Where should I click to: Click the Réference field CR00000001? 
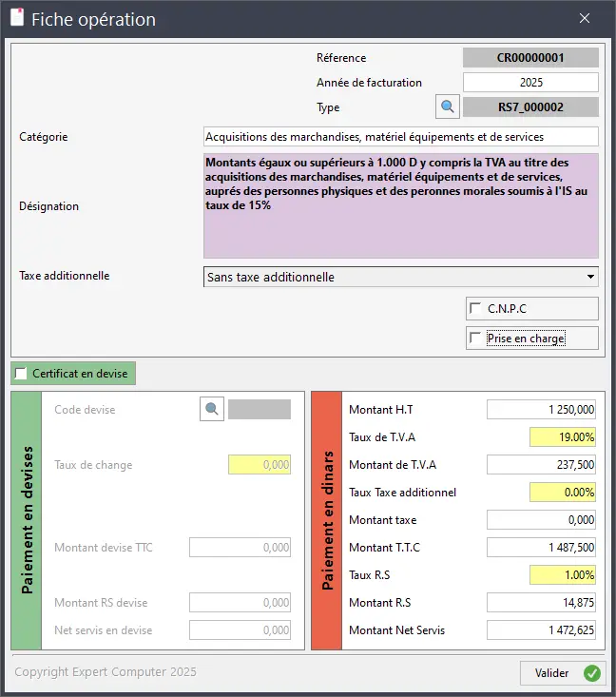tap(530, 58)
